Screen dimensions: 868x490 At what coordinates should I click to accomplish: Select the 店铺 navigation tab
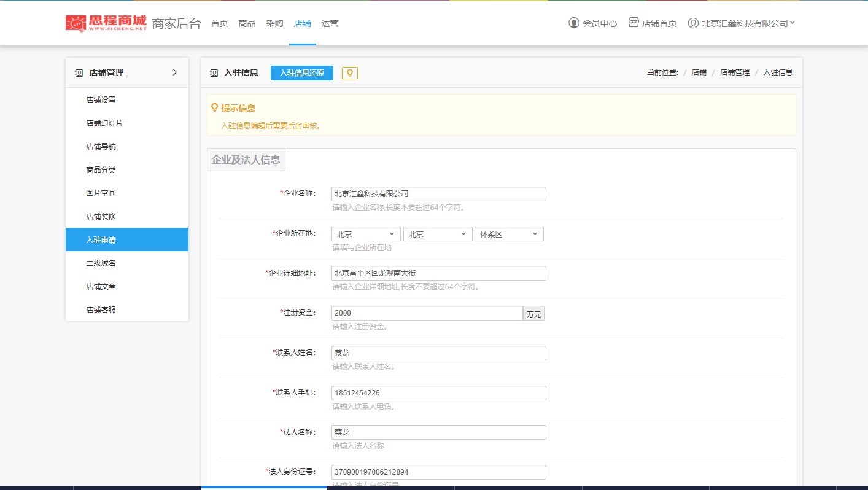[x=302, y=23]
